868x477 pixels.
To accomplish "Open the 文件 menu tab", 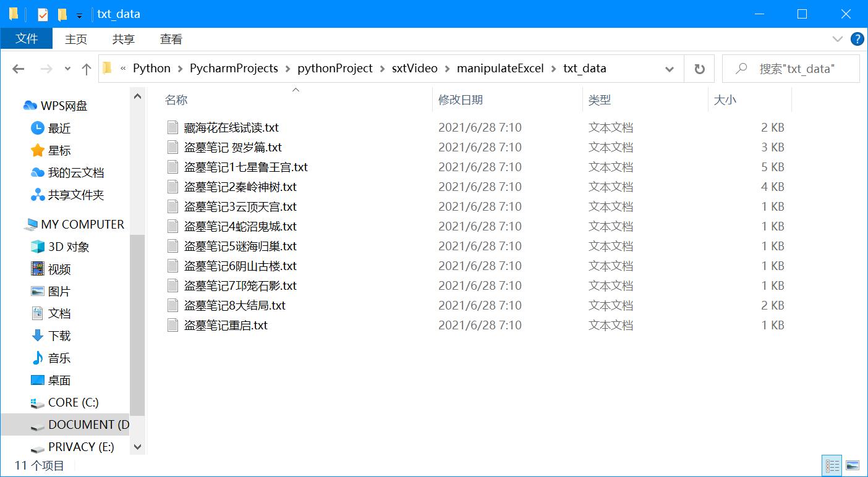I will click(27, 39).
